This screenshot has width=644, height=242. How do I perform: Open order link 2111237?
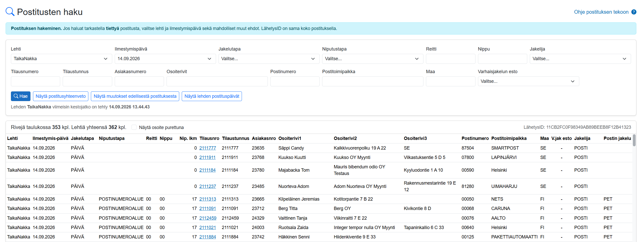[x=208, y=186]
